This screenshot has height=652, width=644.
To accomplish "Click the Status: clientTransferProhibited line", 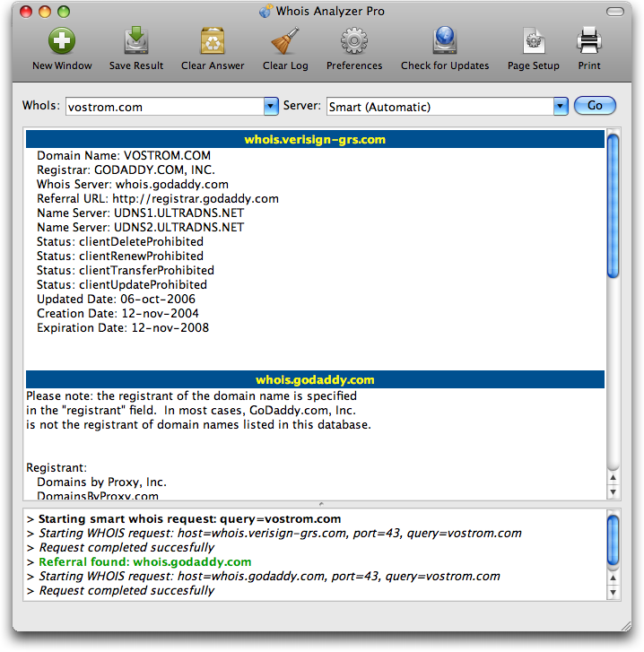I will (126, 270).
